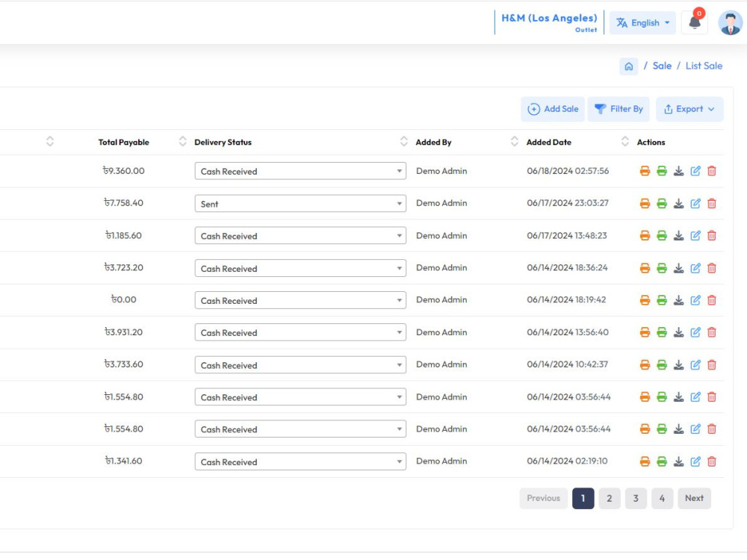Download the ৳7.758.40 sale invoice

[x=678, y=204]
